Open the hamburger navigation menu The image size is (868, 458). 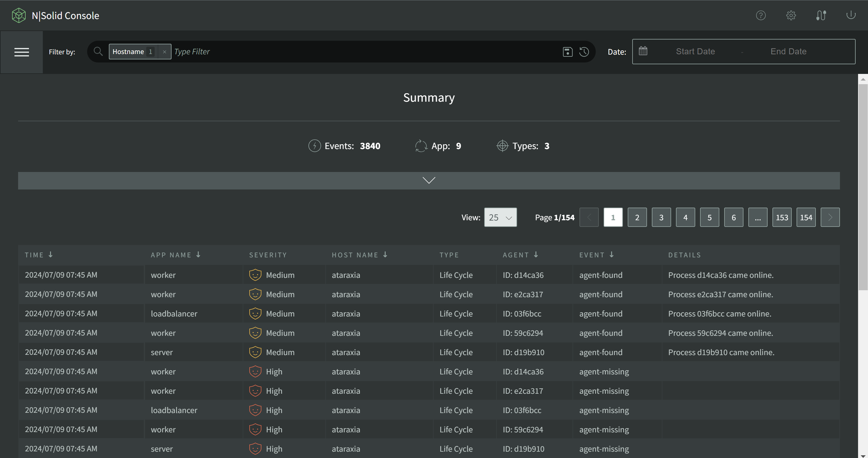(22, 52)
